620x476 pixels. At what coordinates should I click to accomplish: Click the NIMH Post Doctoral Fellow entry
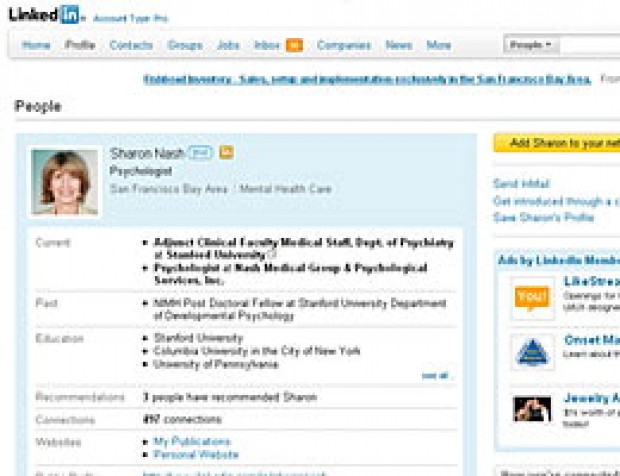300,310
